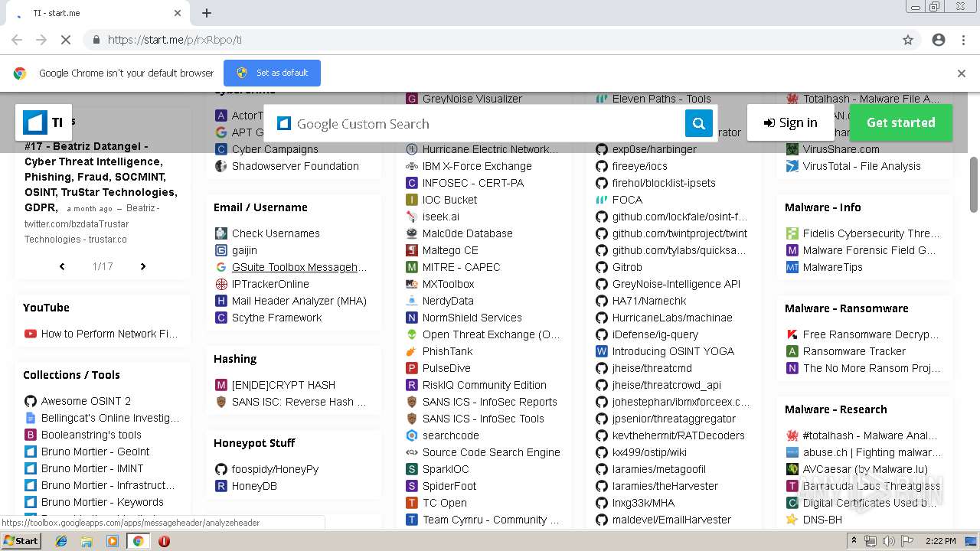Click the star icon beside DNS-BH
Viewport: 980px width, 551px height.
(792, 520)
